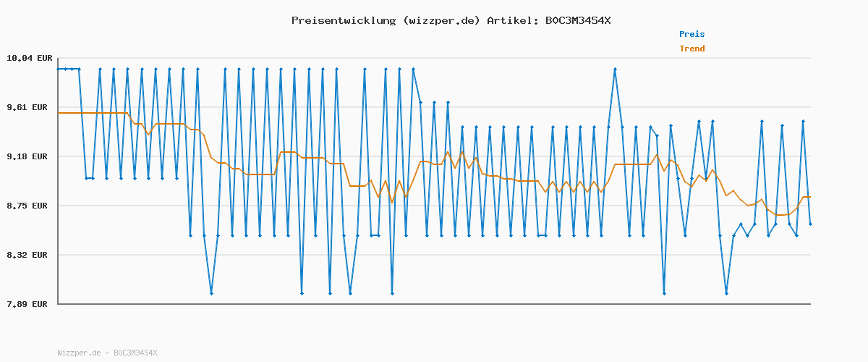
Task: Click the highest price peak in chart's right half
Action: [615, 70]
